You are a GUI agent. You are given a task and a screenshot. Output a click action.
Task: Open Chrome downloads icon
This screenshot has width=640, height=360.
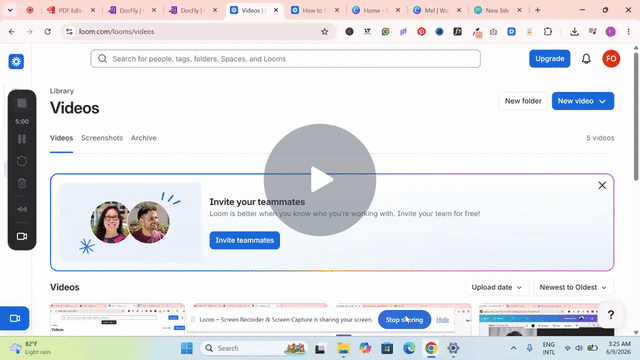click(574, 31)
